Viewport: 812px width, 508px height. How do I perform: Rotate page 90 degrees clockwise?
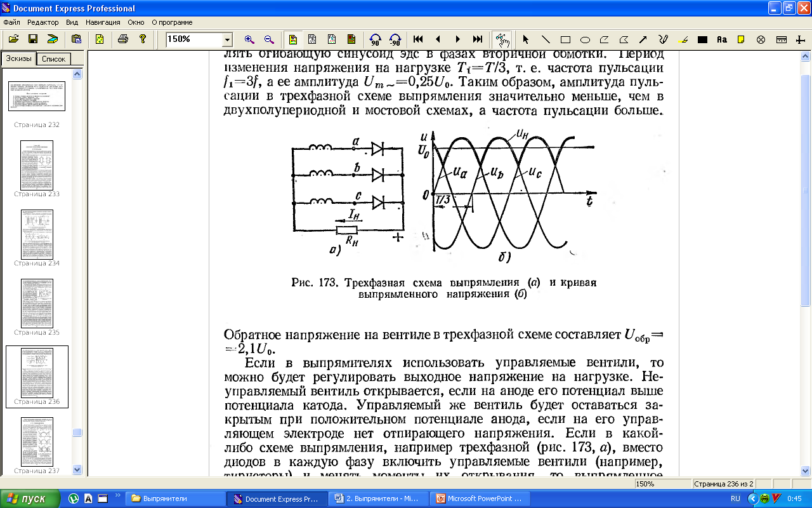point(375,39)
